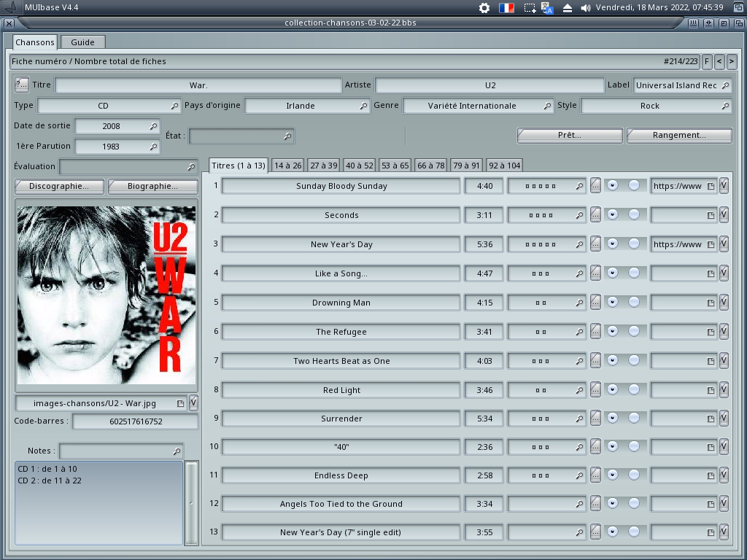Select the first radio button on the Drowning Man row
Screen dimensions: 747x560
[x=613, y=302]
